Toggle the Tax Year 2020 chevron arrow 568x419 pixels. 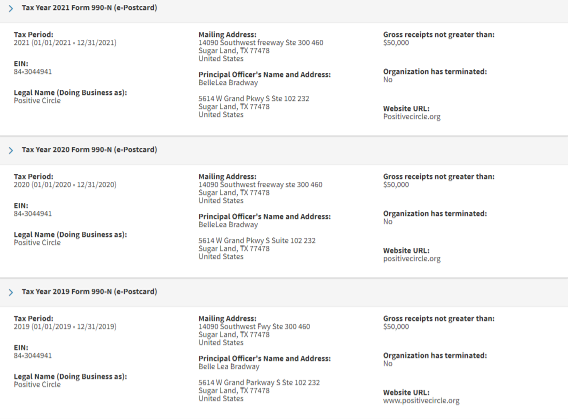[x=11, y=150]
